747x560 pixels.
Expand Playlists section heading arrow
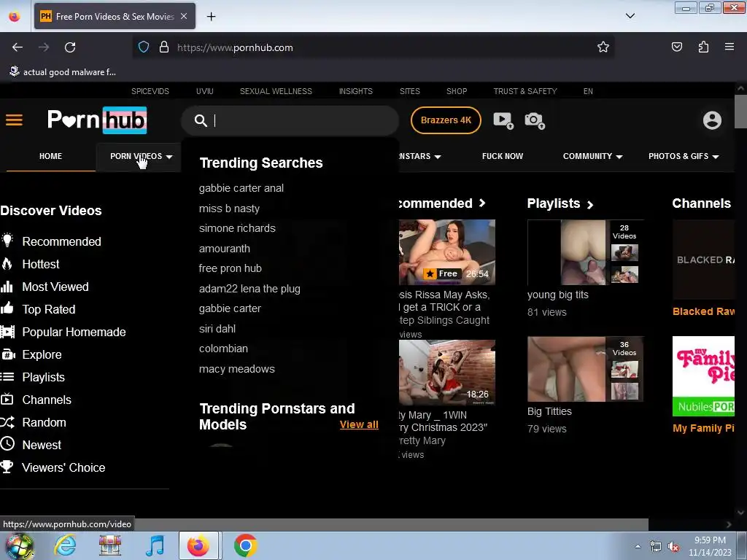(x=589, y=205)
